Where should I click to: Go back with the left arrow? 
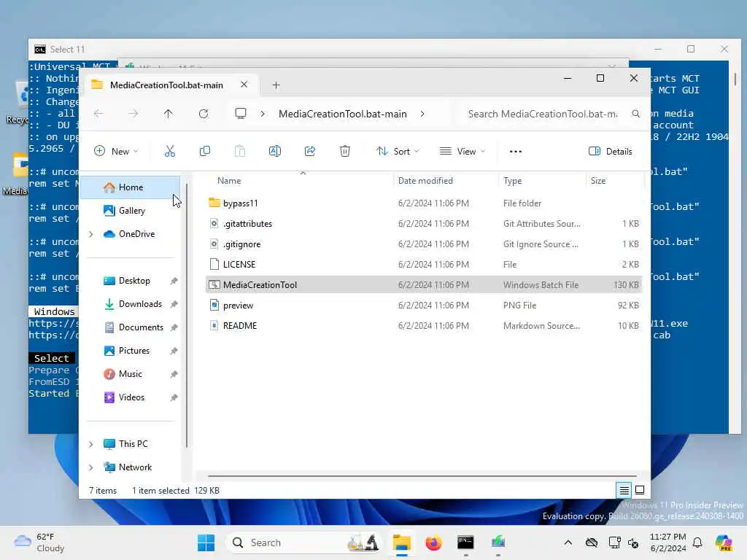click(98, 114)
